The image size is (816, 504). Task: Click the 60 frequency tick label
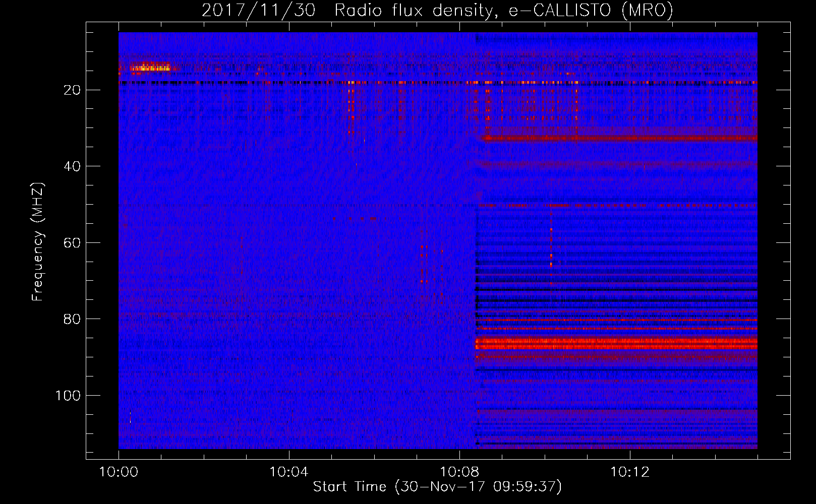click(73, 243)
